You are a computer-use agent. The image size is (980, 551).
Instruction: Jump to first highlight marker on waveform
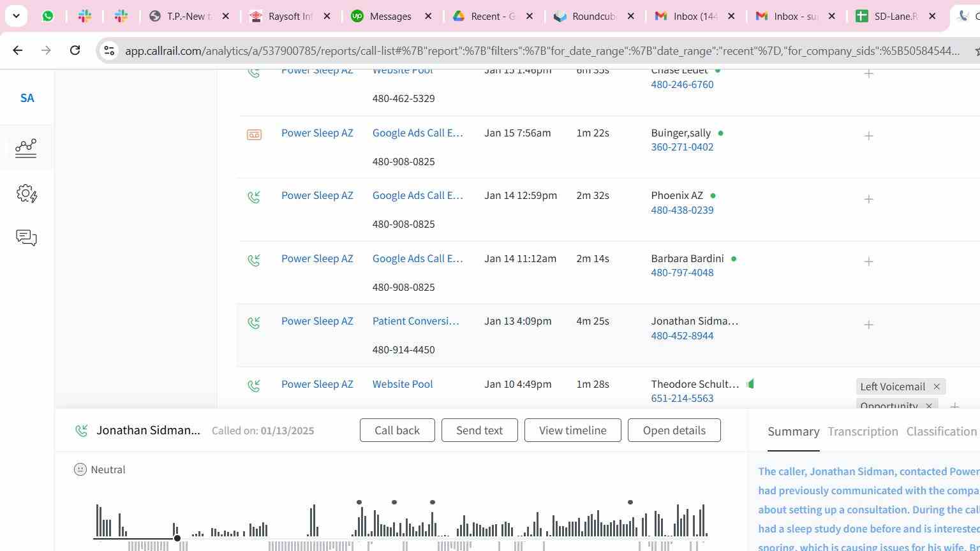359,503
